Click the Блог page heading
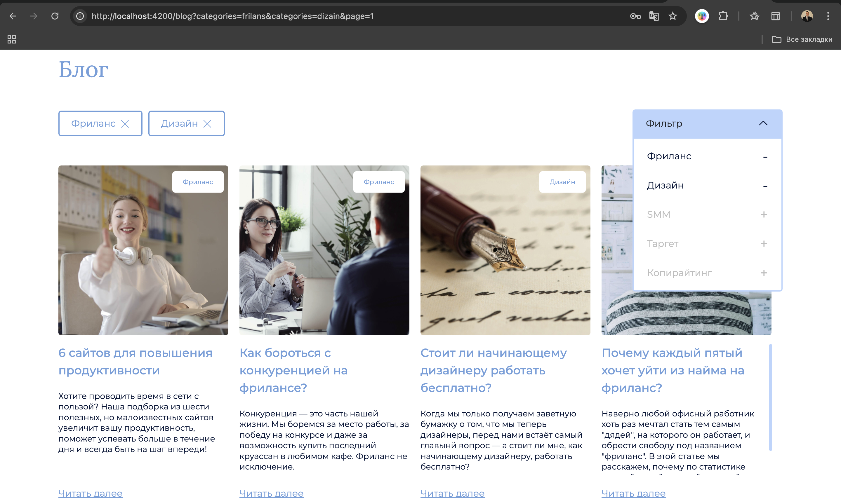 click(x=84, y=69)
